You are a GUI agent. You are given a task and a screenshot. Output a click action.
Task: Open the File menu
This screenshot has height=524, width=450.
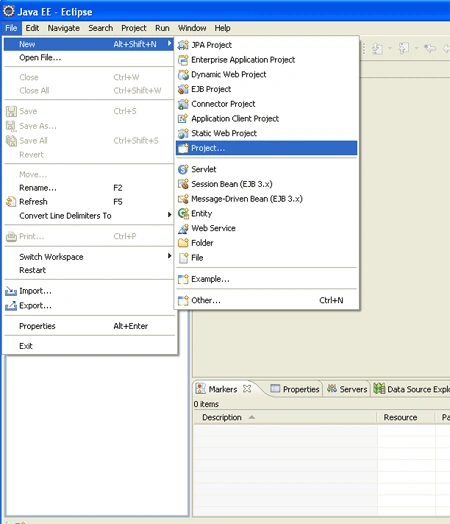pos(11,28)
